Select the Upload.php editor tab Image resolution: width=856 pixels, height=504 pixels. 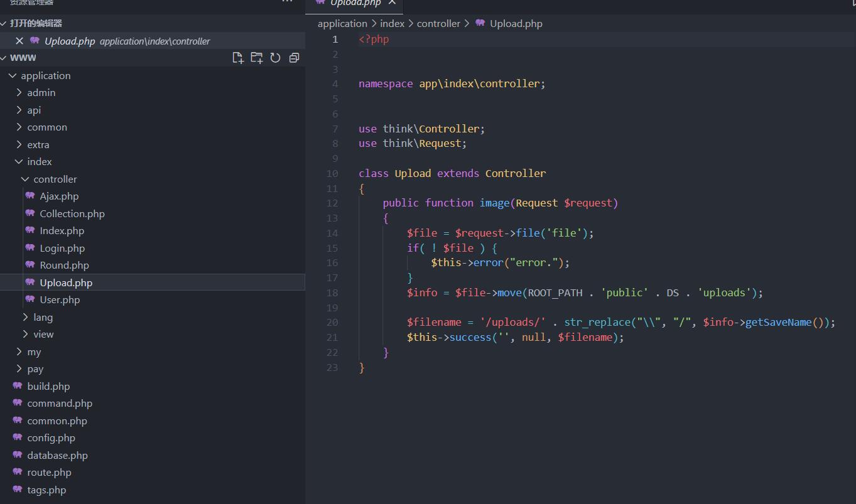tap(355, 3)
